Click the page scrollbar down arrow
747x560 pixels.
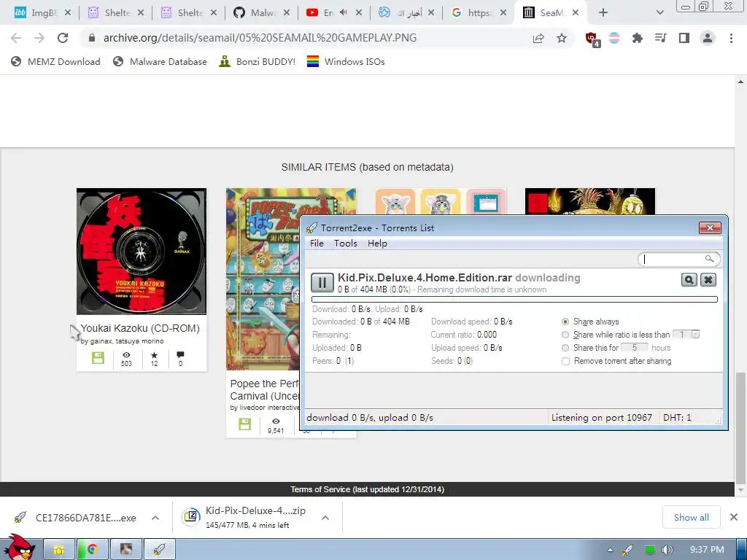point(741,489)
